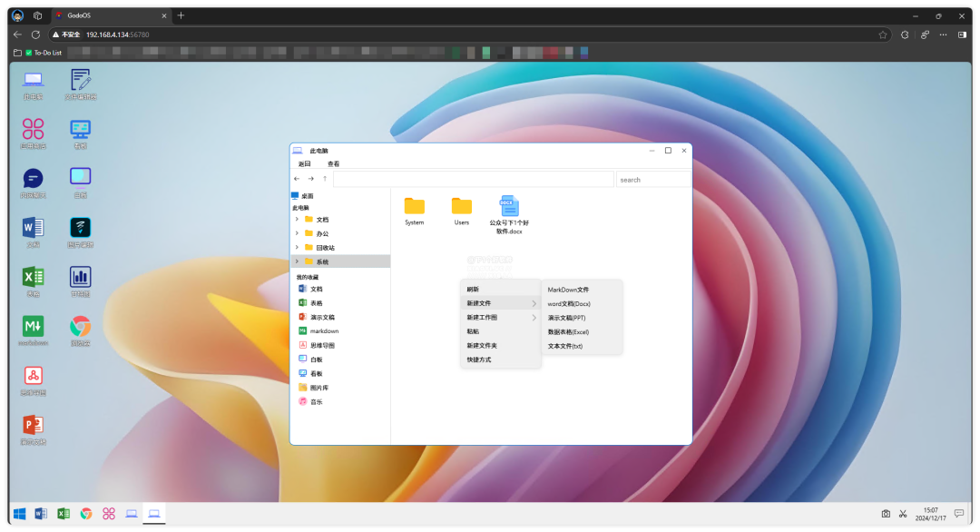Image resolution: width=980 pixels, height=532 pixels.
Task: Click the Windows start button in taskbar
Action: pos(19,514)
